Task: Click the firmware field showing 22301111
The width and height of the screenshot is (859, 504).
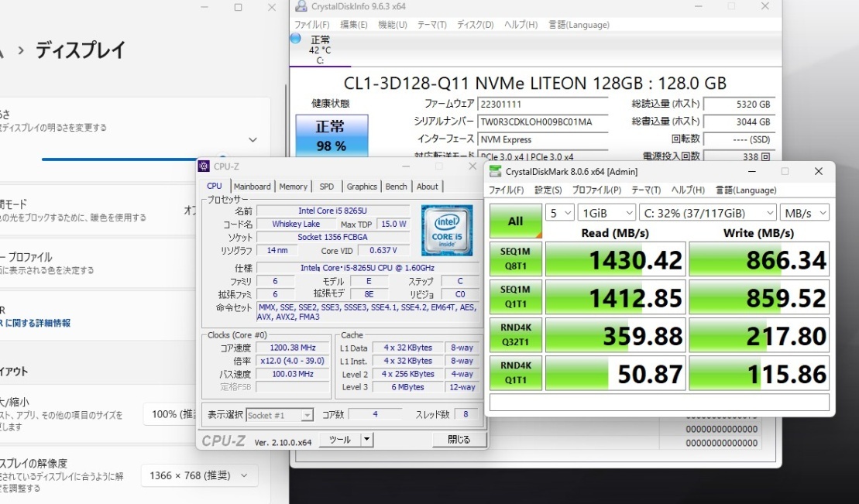Action: pos(542,104)
